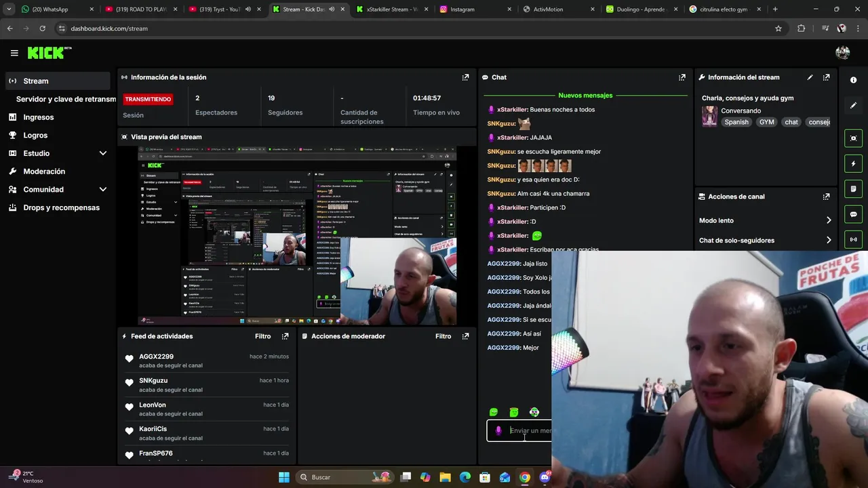Open a new browser tab
The height and width of the screenshot is (488, 868).
775,9
